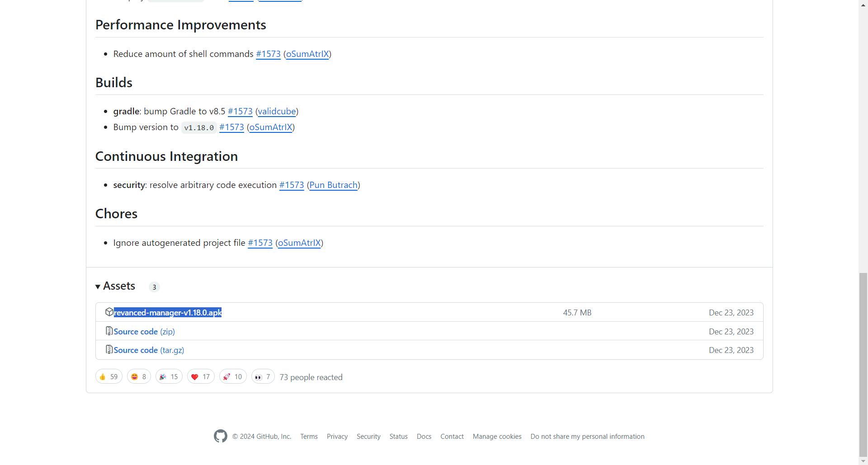Click the date on the apk row
868x465 pixels.
[x=731, y=312]
